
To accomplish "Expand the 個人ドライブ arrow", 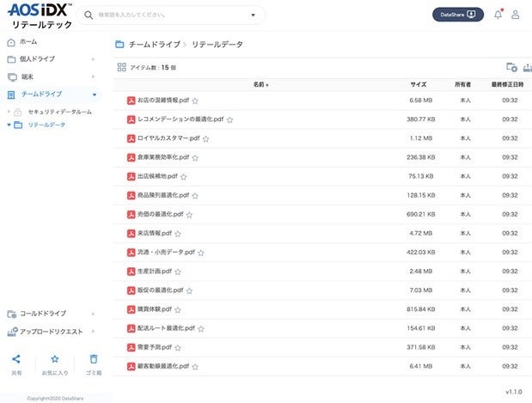I will click(x=93, y=59).
